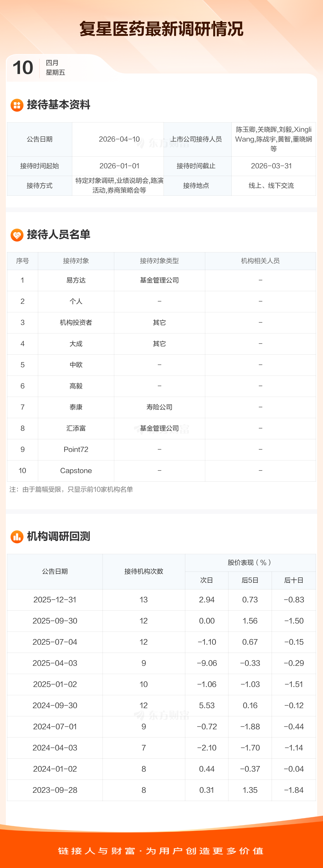Click the orange grid icon beside 接待基本资料

[x=17, y=105]
